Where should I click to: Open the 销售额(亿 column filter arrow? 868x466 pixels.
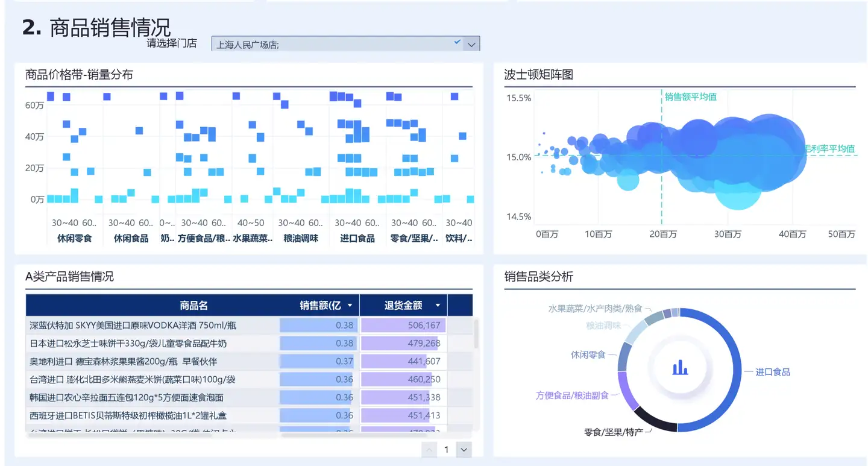(350, 306)
